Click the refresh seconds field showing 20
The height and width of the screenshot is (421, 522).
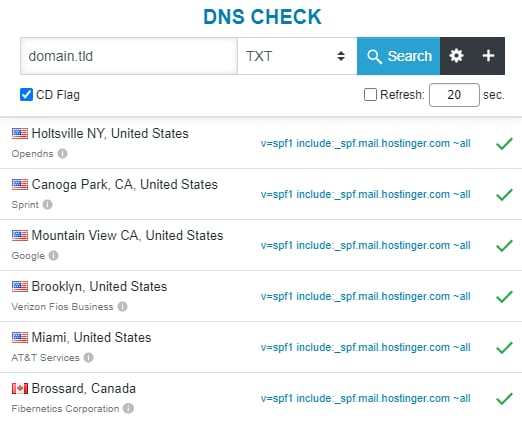pyautogui.click(x=454, y=95)
